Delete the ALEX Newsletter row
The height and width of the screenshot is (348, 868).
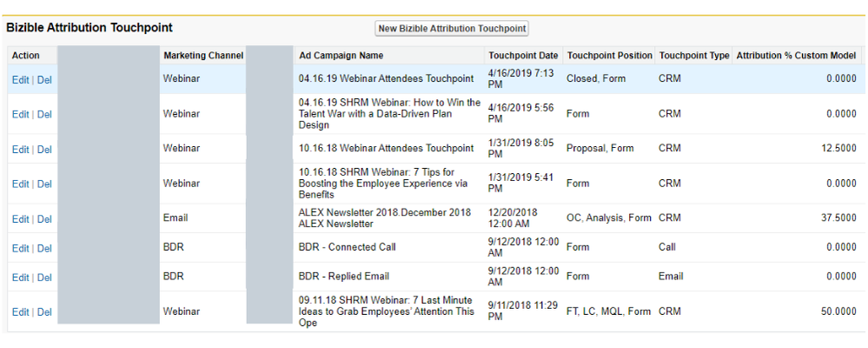(x=44, y=219)
